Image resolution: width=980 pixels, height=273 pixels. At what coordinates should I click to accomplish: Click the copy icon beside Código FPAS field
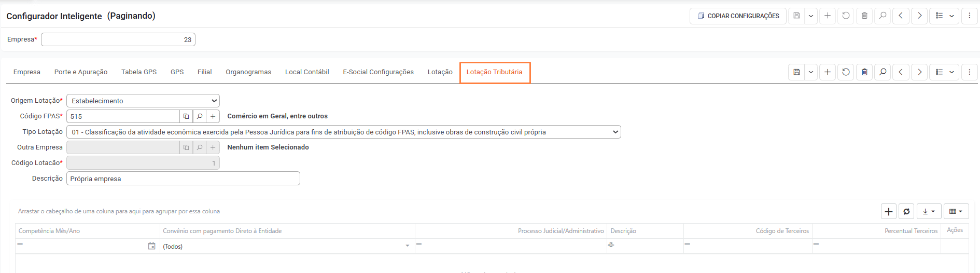click(186, 116)
